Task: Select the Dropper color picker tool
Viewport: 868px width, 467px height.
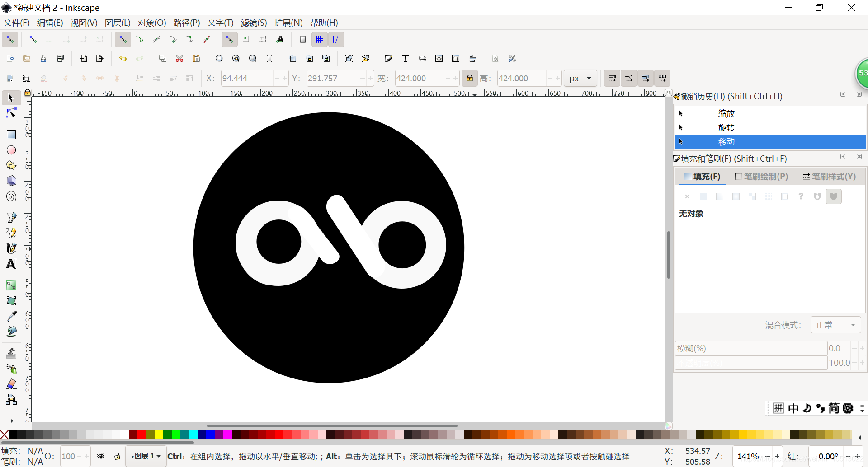Action: point(11,316)
